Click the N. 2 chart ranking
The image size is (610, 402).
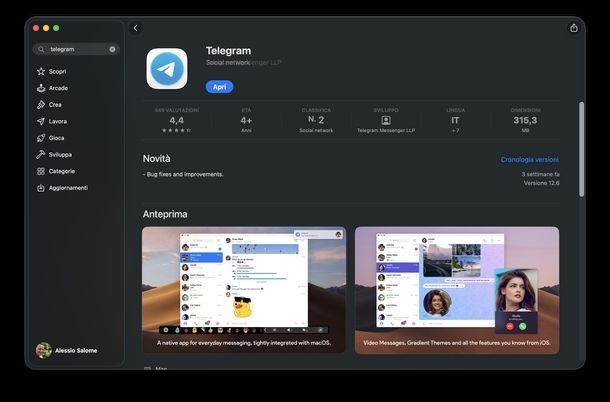tap(316, 120)
